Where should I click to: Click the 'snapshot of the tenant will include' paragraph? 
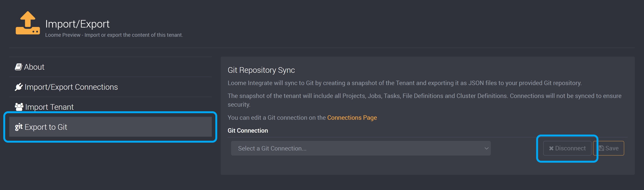424,100
